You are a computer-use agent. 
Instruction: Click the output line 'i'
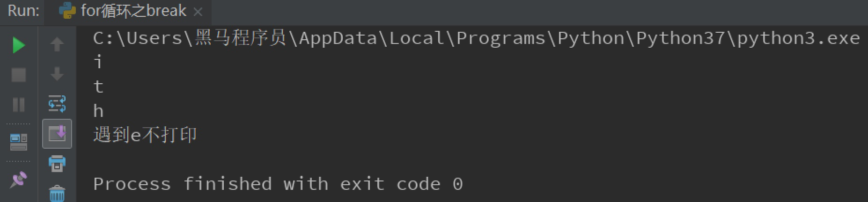coord(98,62)
